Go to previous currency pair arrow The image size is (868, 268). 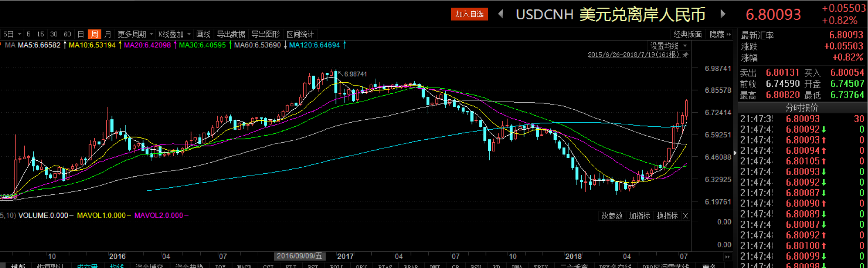[x=500, y=14]
